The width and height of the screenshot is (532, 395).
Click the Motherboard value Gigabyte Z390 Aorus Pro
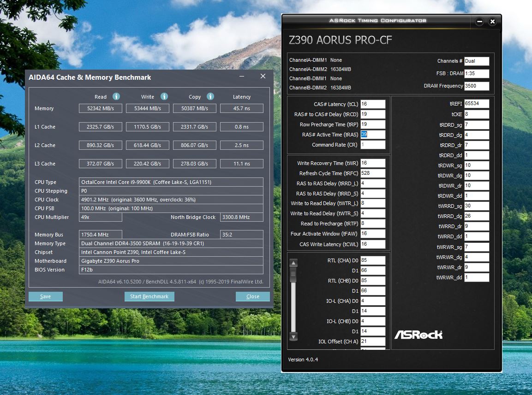pos(171,261)
